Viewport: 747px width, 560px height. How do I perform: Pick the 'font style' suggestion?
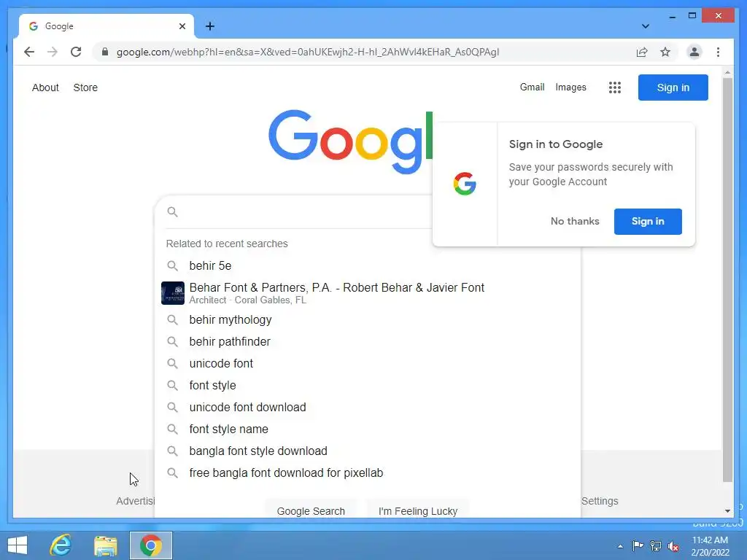pyautogui.click(x=368, y=386)
